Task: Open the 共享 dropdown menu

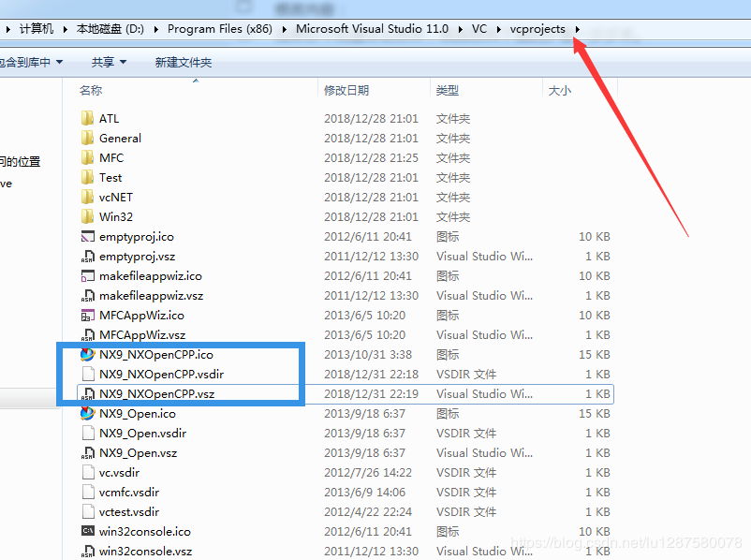Action: click(109, 63)
